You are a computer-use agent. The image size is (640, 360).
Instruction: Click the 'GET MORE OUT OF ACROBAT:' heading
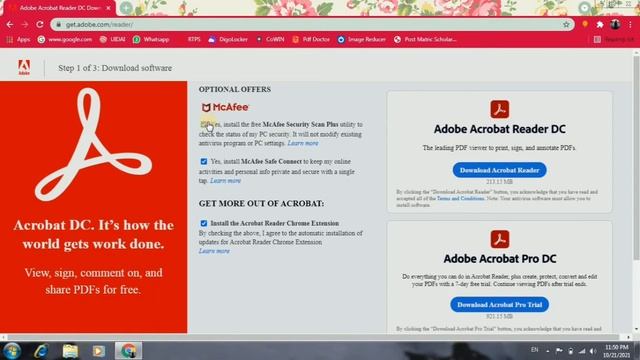(x=262, y=204)
